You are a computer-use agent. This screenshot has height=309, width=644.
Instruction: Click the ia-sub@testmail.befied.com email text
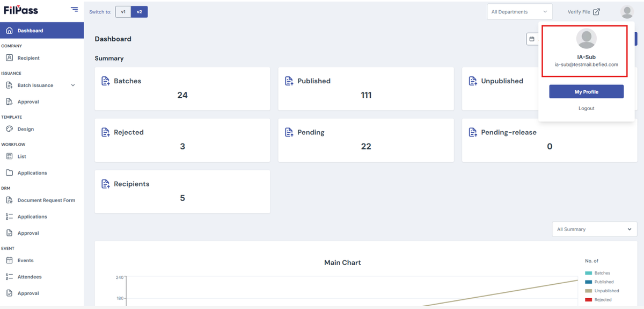(x=586, y=64)
